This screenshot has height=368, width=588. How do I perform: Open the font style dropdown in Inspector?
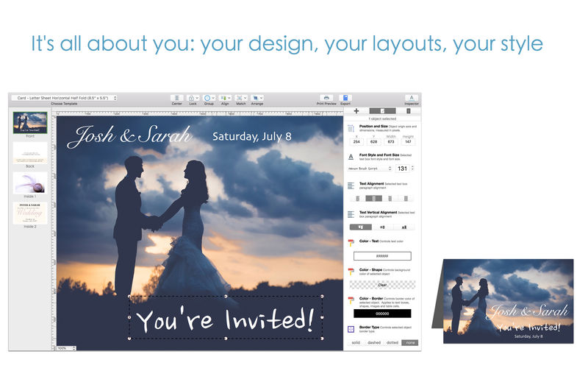coord(370,169)
